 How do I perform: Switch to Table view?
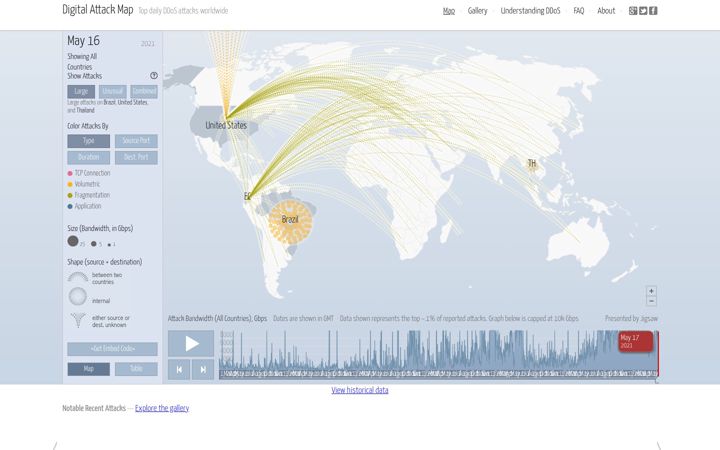(x=136, y=369)
